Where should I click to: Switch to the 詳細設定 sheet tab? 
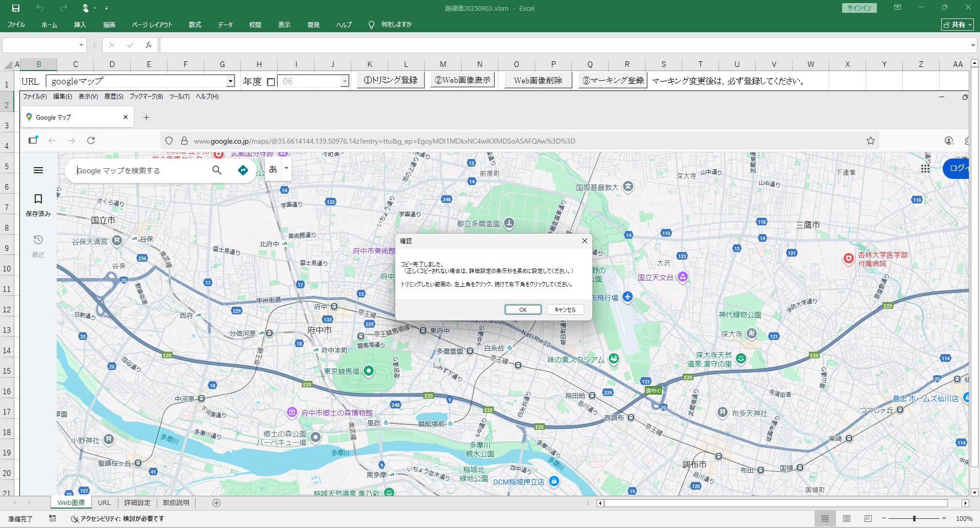tap(137, 503)
